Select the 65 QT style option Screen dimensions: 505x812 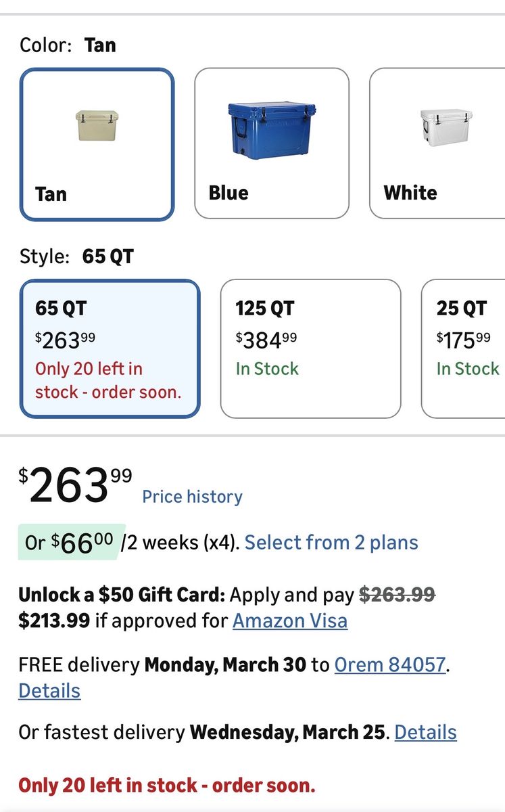[110, 348]
